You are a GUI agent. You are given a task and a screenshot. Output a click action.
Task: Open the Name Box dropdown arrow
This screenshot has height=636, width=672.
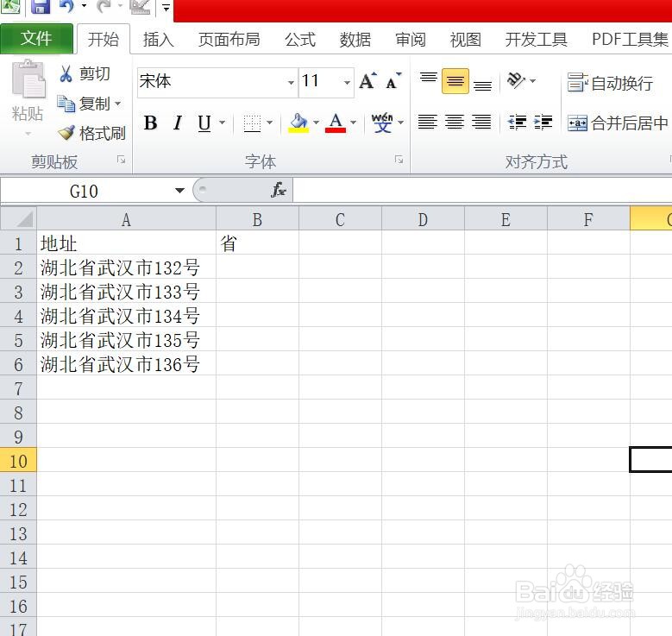click(180, 191)
